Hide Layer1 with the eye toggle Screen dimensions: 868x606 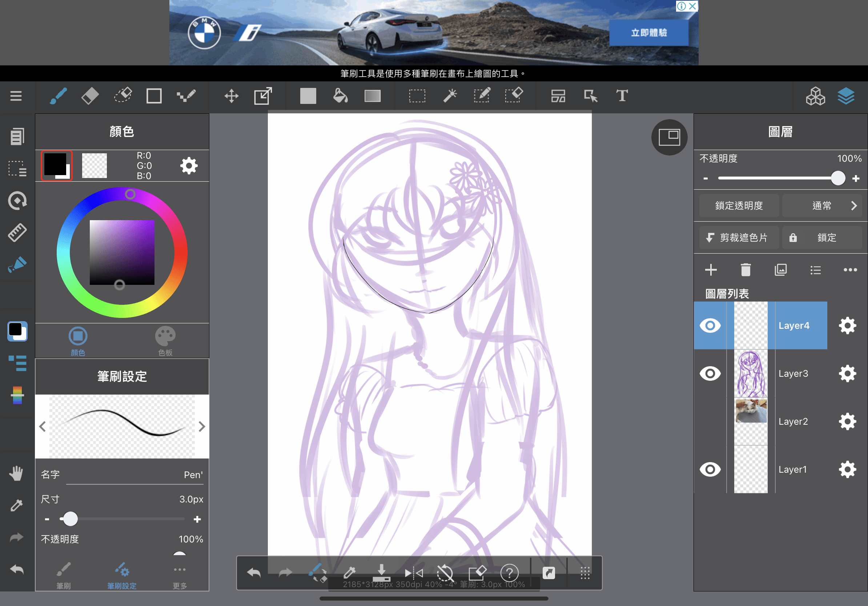(x=710, y=470)
